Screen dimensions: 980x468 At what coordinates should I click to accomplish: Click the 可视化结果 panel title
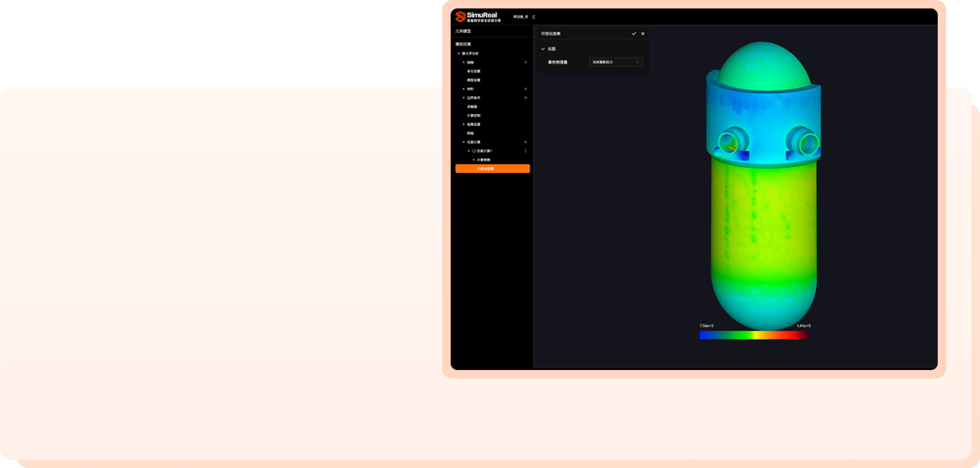[x=550, y=34]
